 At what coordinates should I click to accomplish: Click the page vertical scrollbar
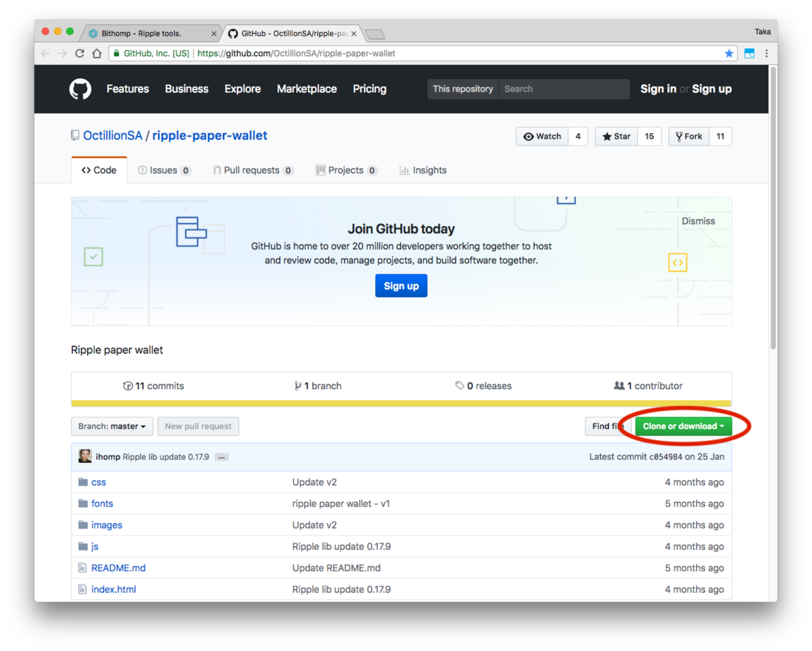point(773,207)
